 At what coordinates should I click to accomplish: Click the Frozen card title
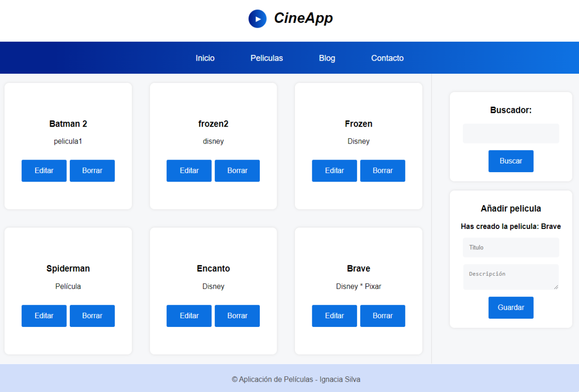[x=359, y=124]
